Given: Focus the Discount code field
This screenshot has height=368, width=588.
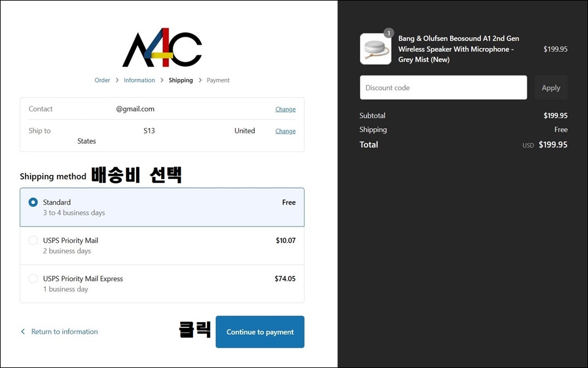Looking at the screenshot, I should (443, 88).
